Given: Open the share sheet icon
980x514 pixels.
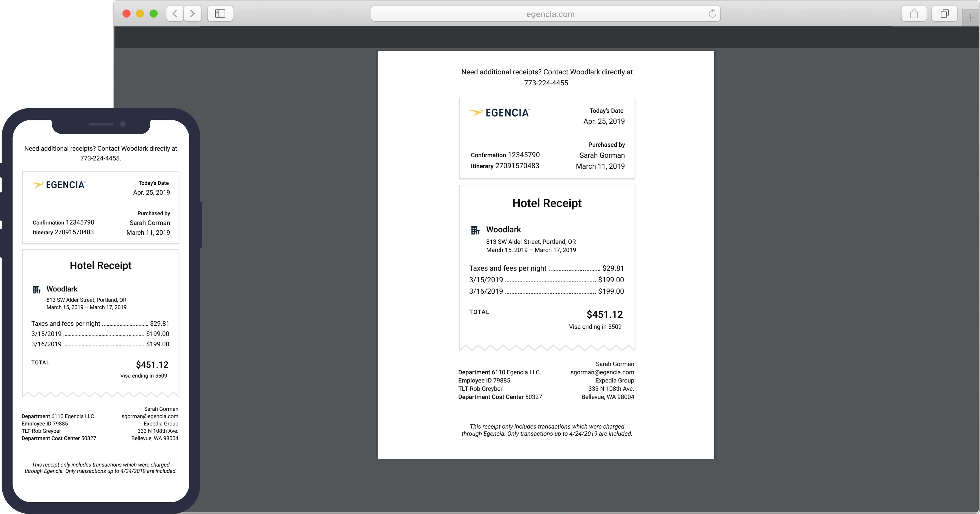Looking at the screenshot, I should click(914, 14).
